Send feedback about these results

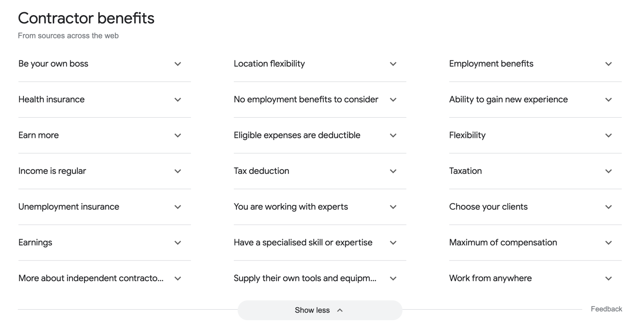(606, 309)
